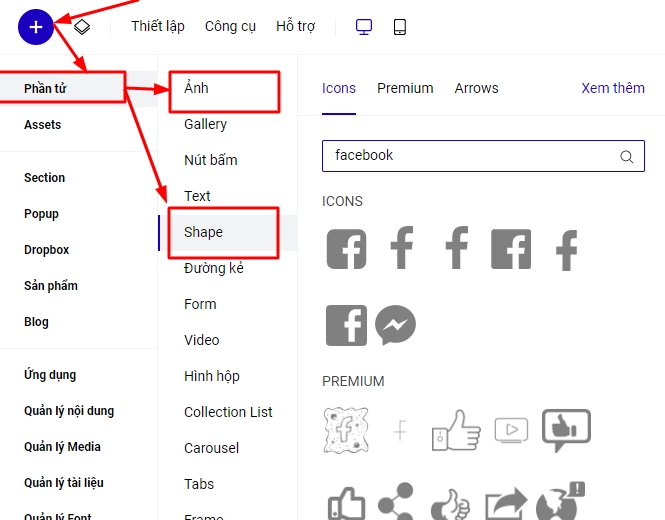Choose Nút bấm from element list
This screenshot has height=520, width=665.
[x=210, y=160]
